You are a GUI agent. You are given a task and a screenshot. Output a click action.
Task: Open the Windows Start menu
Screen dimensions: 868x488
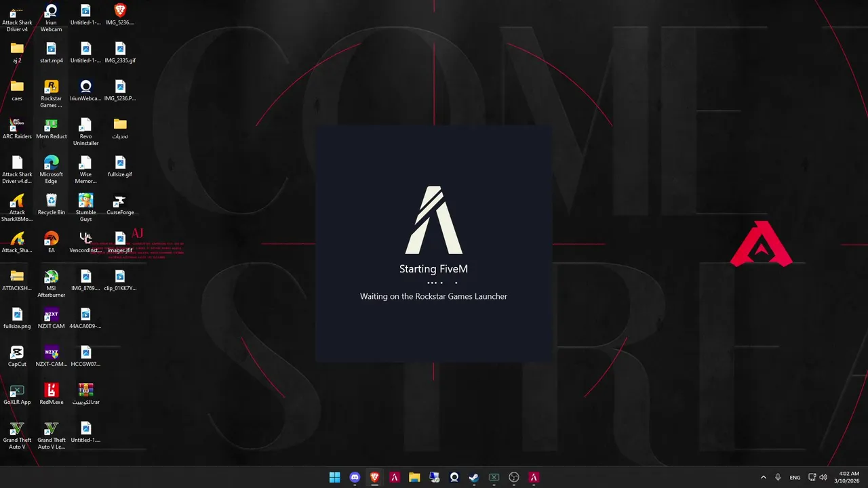coord(334,477)
